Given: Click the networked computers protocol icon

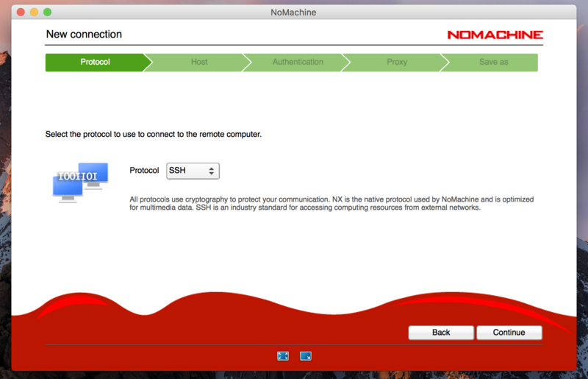Looking at the screenshot, I should pyautogui.click(x=80, y=183).
